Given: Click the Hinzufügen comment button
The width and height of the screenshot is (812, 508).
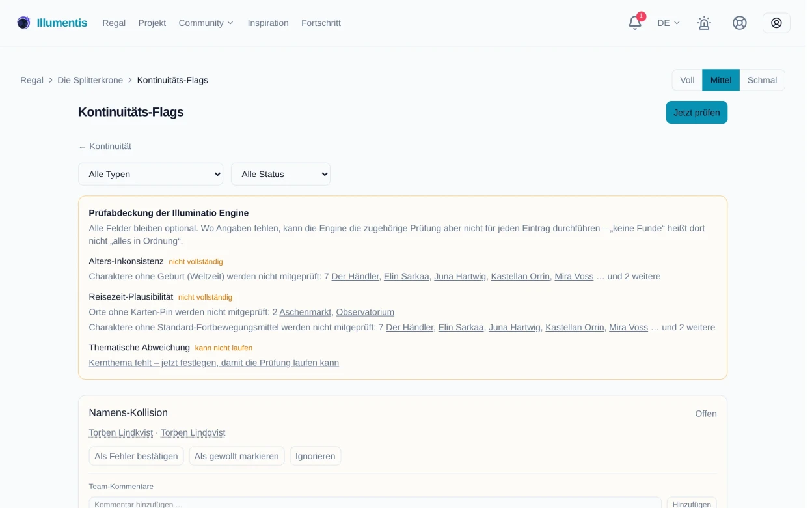Looking at the screenshot, I should click(x=692, y=503).
